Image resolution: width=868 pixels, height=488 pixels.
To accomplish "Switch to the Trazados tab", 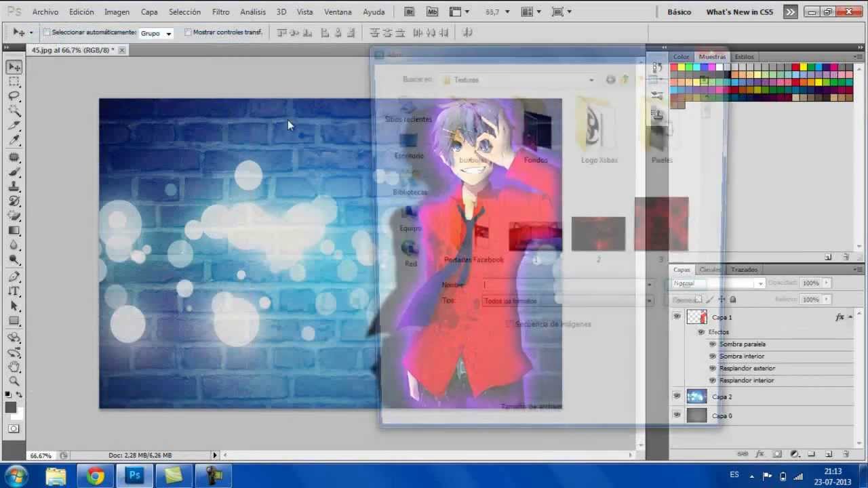I will pyautogui.click(x=744, y=270).
